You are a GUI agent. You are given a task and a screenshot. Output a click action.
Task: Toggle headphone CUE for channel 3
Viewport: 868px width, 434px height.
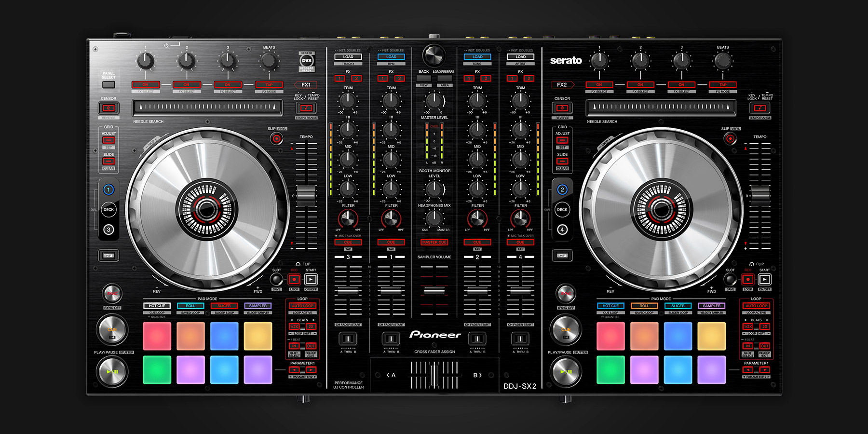pyautogui.click(x=348, y=242)
